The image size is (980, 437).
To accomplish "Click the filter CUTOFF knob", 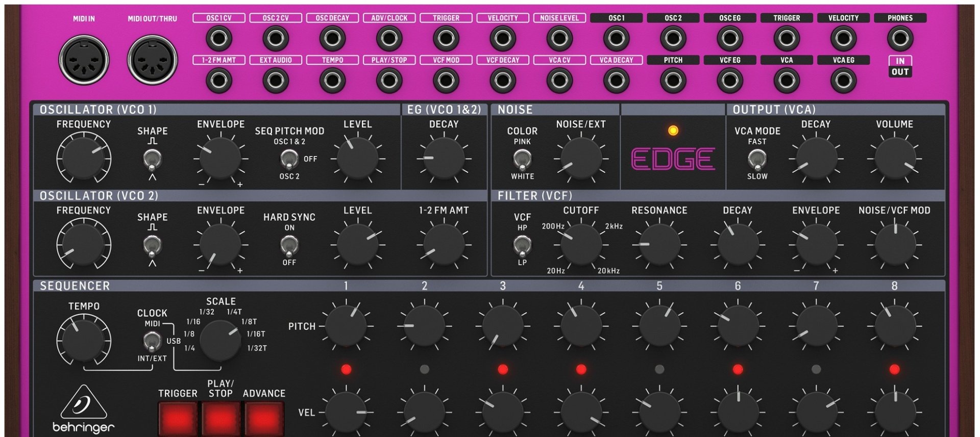I will [581, 245].
